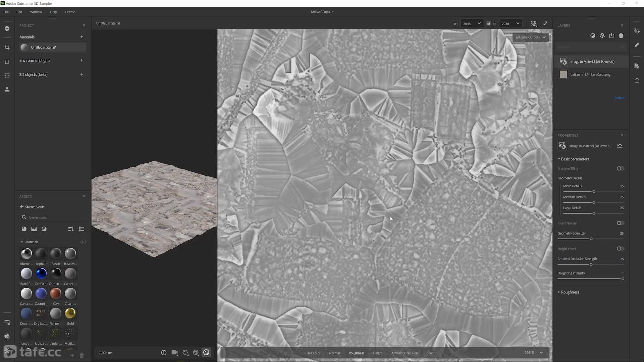The width and height of the screenshot is (644, 362).
Task: Add a new material with plus icon
Action: point(82,37)
